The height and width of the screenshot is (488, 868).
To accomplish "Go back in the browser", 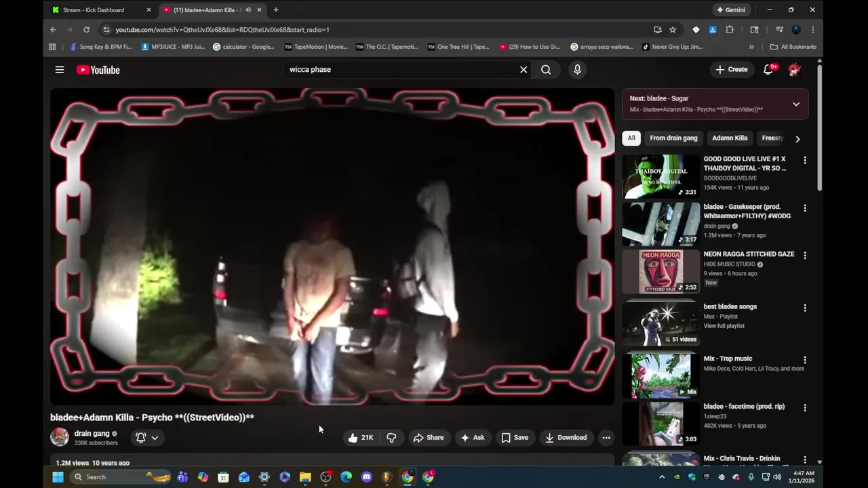I will coord(53,30).
